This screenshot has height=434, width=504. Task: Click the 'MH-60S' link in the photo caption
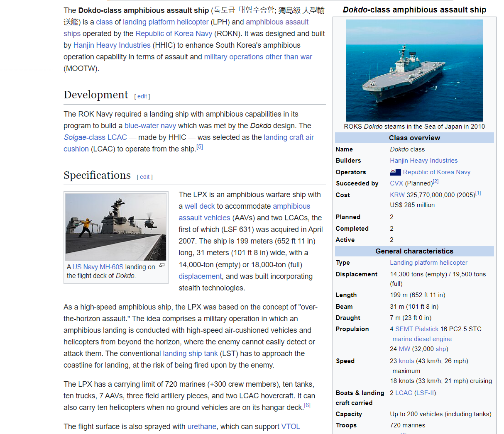[x=112, y=267]
